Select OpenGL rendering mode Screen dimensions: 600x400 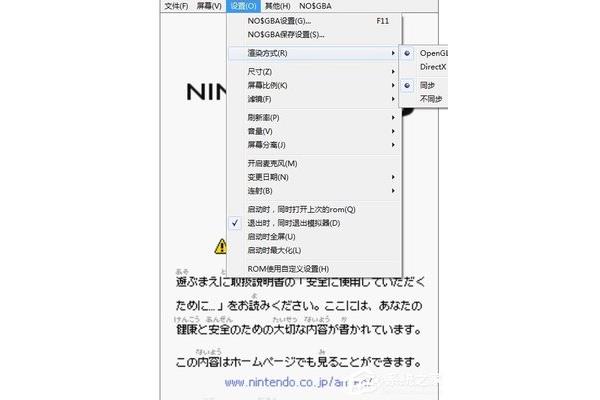424,53
